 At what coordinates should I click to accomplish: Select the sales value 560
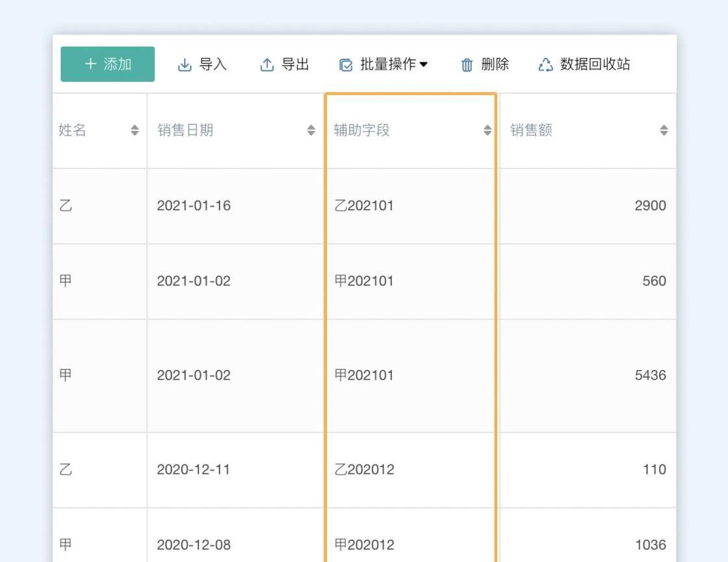(654, 281)
